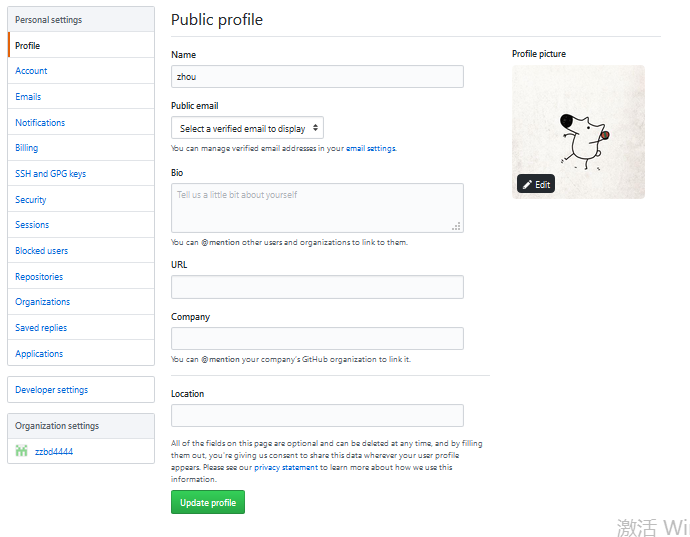The height and width of the screenshot is (537, 690).
Task: Open the zzbd4444 organization settings link
Action: point(54,452)
